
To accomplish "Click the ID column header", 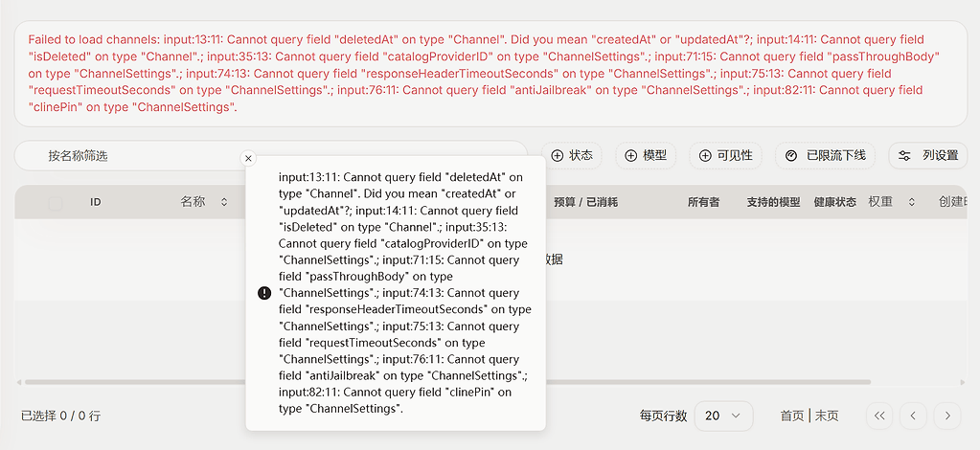I will tap(96, 202).
